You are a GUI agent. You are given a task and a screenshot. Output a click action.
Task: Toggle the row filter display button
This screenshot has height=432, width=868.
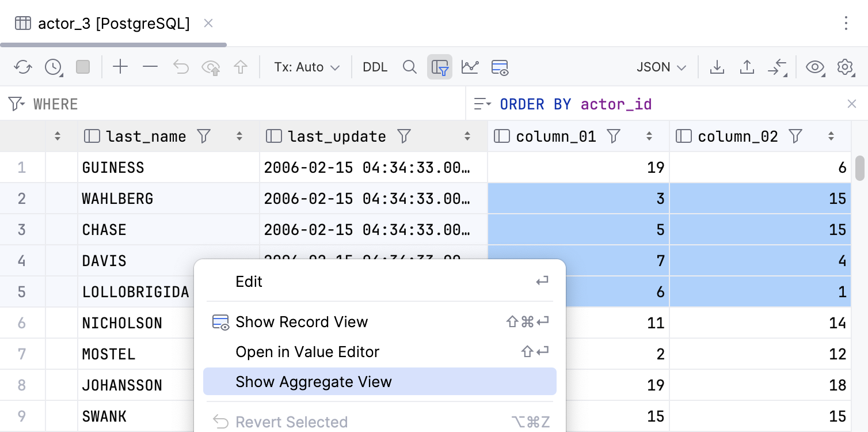click(x=440, y=67)
